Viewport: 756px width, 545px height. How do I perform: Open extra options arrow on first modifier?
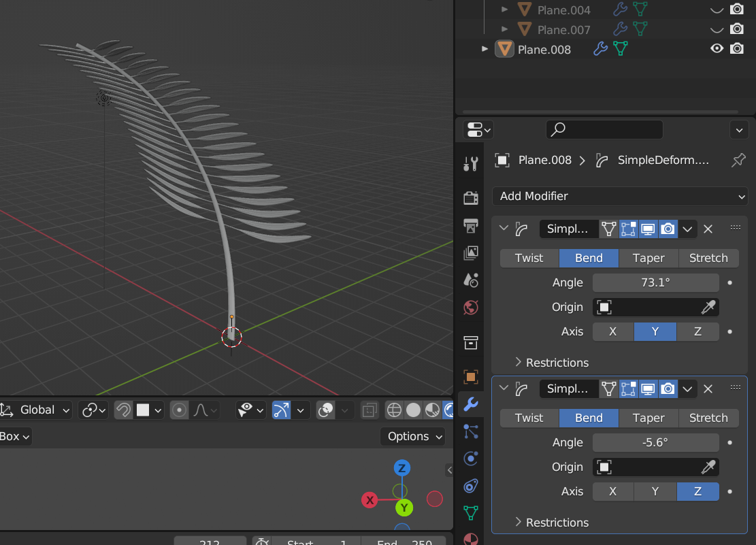click(687, 229)
